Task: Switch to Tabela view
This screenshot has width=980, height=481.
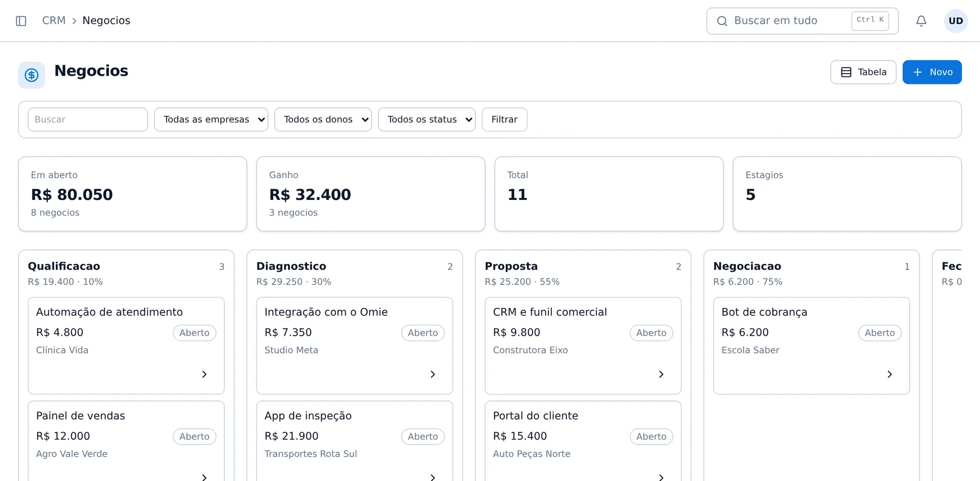Action: pos(863,72)
